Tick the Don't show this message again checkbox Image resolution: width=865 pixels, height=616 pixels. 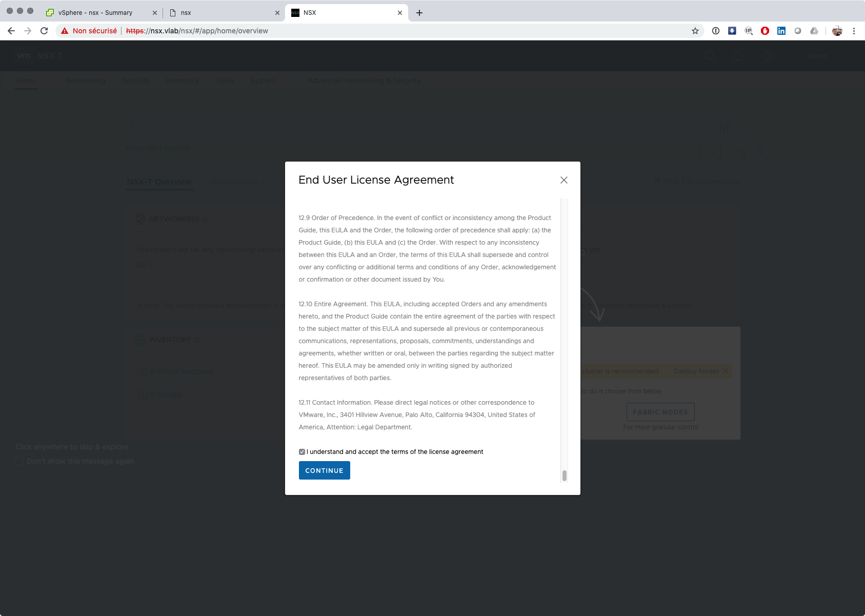pyautogui.click(x=19, y=461)
